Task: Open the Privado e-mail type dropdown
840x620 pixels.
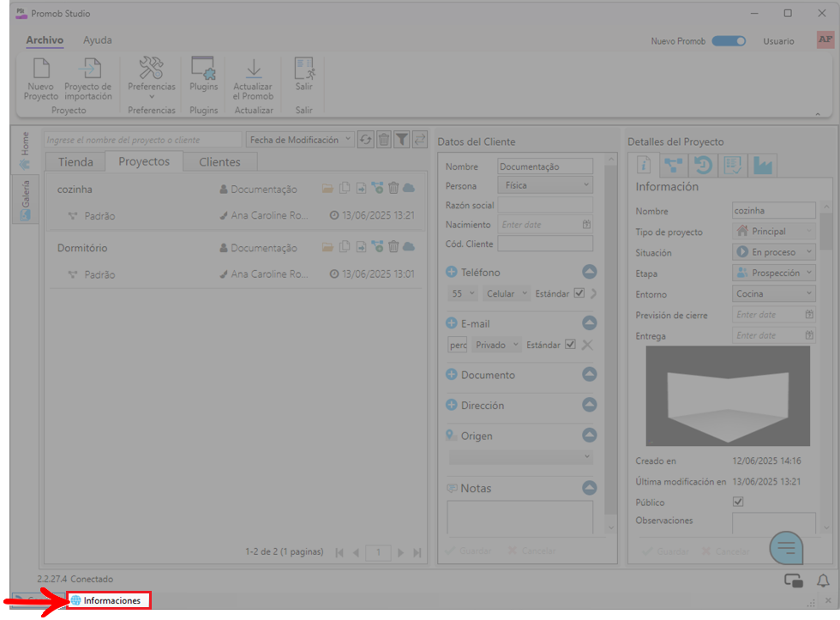Action: [496, 345]
